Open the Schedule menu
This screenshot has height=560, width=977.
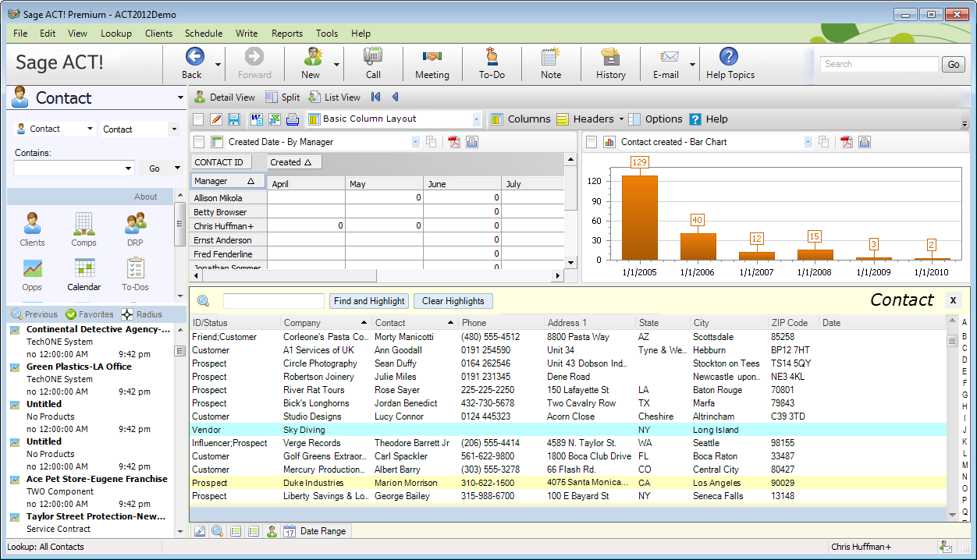click(x=204, y=34)
